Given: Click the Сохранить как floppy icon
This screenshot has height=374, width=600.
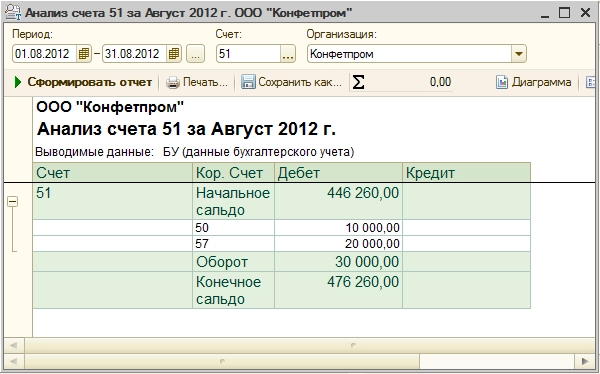Looking at the screenshot, I should pos(248,82).
